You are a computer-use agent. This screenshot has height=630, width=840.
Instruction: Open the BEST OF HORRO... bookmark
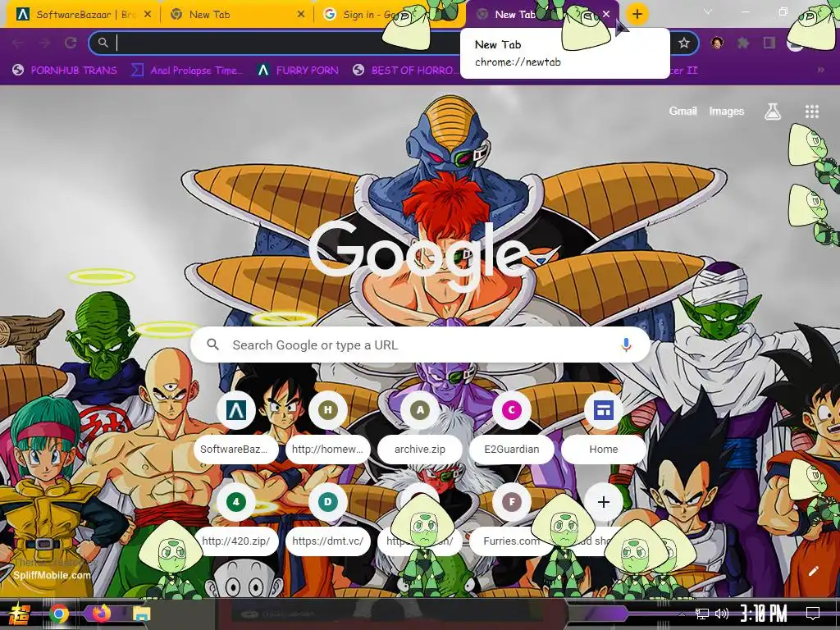click(405, 71)
